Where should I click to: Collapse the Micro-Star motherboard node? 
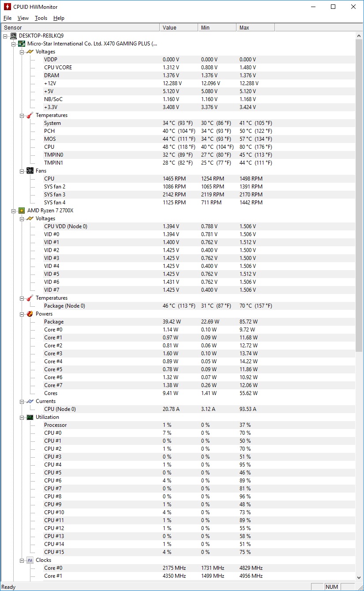point(14,44)
